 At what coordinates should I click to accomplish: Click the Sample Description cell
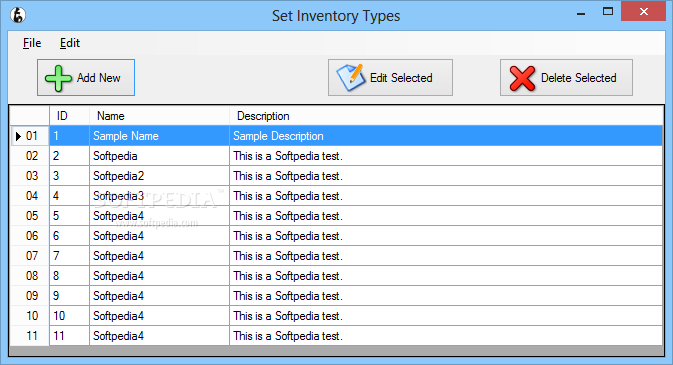(446, 136)
